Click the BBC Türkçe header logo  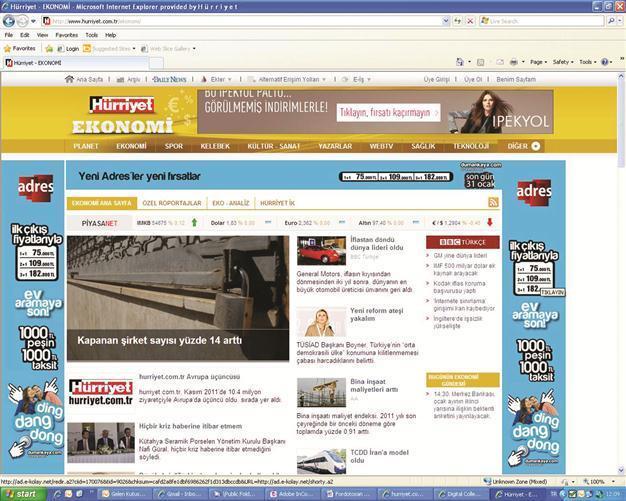[x=463, y=242]
